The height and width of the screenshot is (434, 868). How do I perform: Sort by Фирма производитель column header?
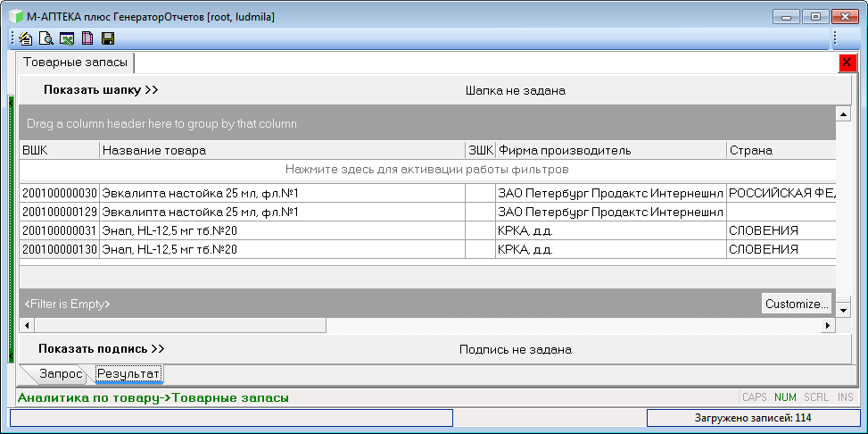coord(610,150)
